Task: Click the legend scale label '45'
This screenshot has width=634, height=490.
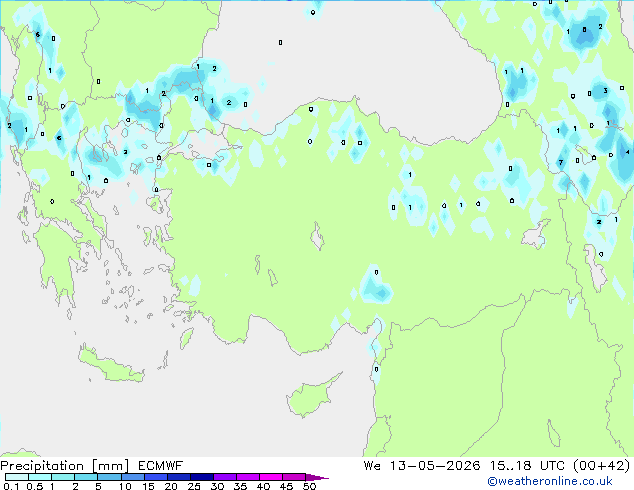Action: [286, 486]
